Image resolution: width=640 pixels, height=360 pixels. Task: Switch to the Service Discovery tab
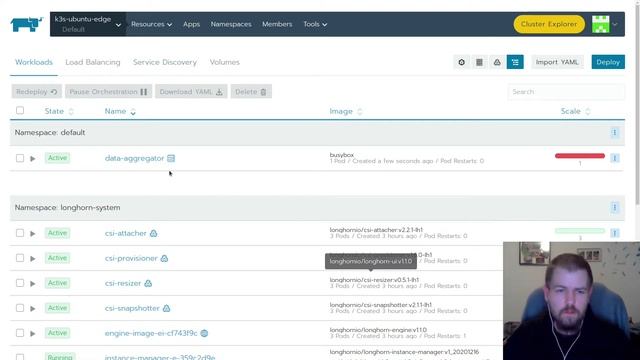click(x=164, y=62)
